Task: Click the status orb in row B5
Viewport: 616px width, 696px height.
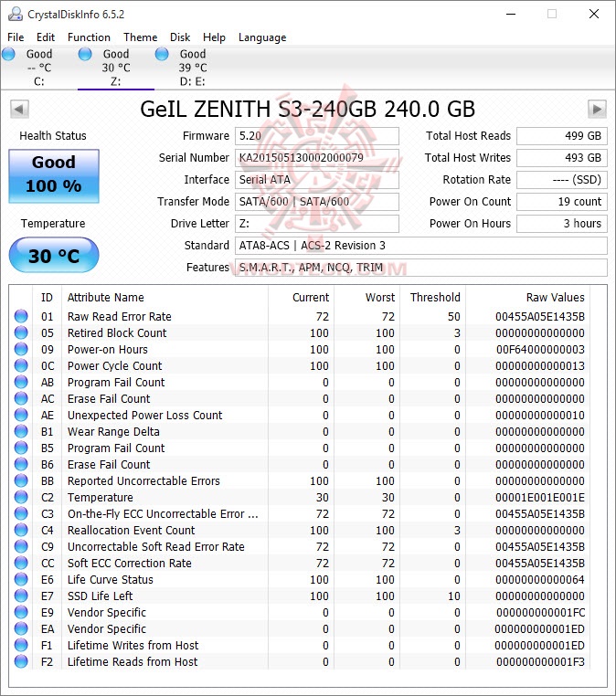Action: [21, 448]
